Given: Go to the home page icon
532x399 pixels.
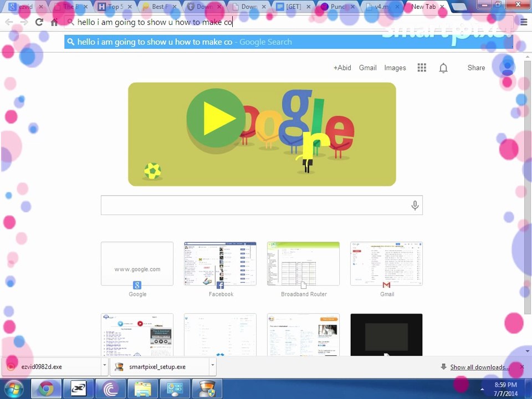Looking at the screenshot, I should 54,22.
